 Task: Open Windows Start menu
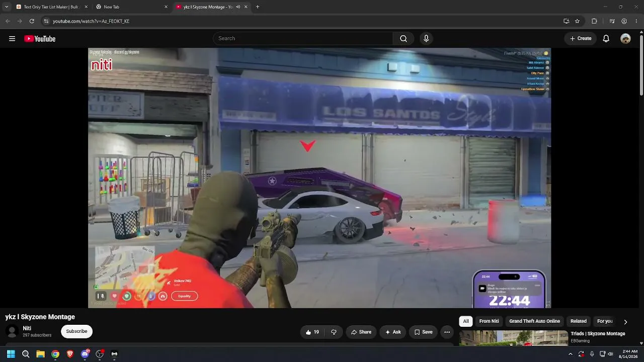(x=11, y=354)
